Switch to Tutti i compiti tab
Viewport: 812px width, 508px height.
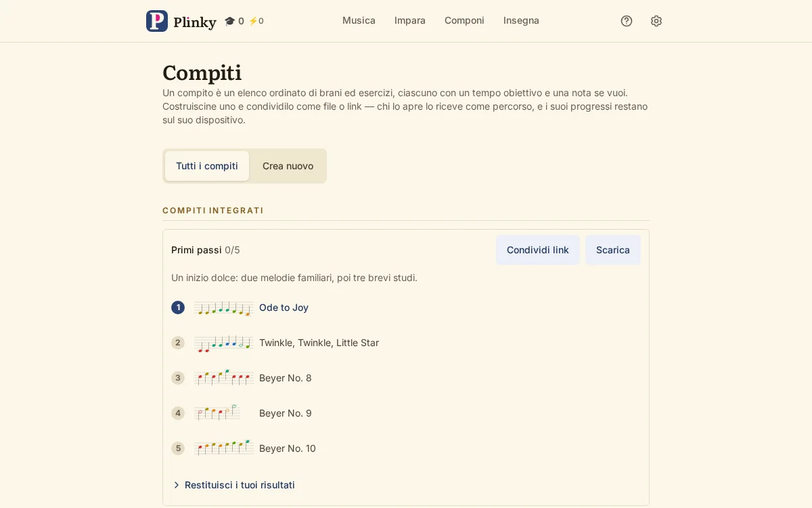(207, 166)
